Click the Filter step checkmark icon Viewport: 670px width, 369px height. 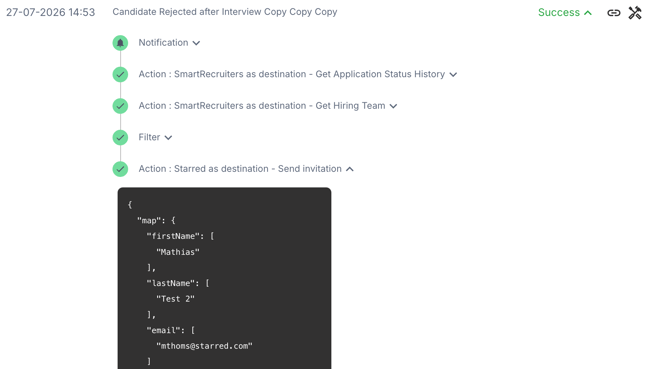(x=120, y=138)
